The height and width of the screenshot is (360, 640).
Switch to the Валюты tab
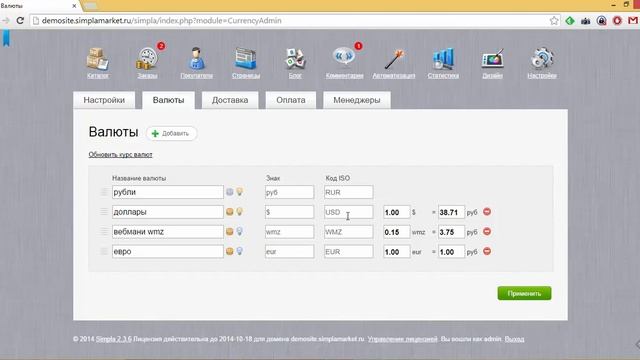(168, 100)
